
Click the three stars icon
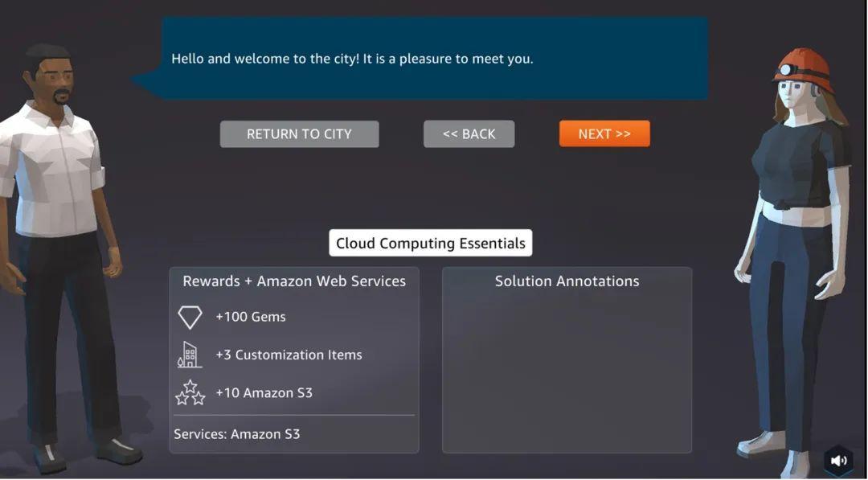(190, 392)
